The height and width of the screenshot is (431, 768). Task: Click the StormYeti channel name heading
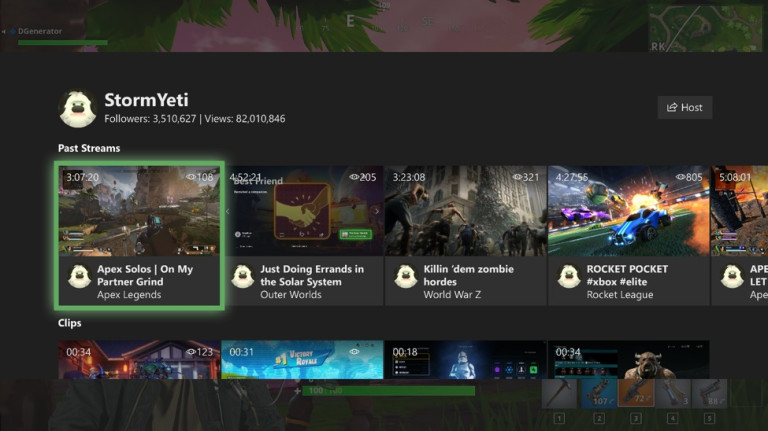(146, 100)
